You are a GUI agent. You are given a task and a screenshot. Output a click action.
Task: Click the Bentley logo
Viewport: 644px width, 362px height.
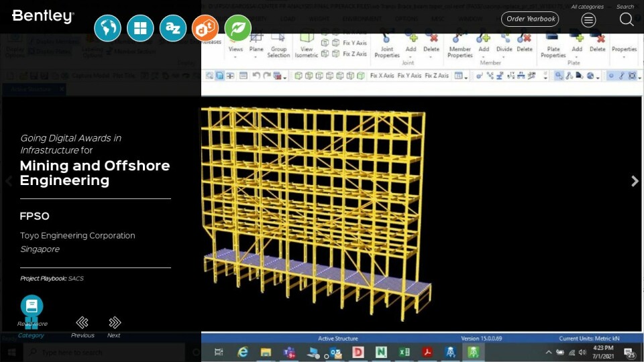click(x=43, y=16)
